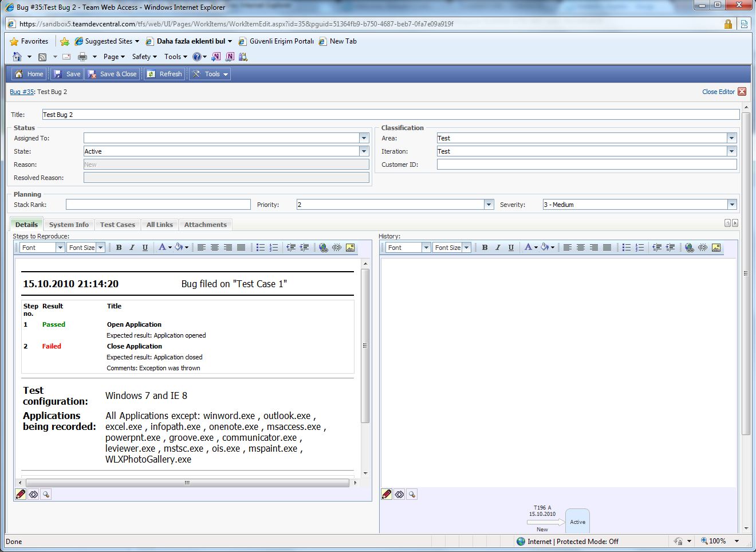This screenshot has width=756, height=552.
Task: Insert numbered list in History editor
Action: pyautogui.click(x=640, y=248)
